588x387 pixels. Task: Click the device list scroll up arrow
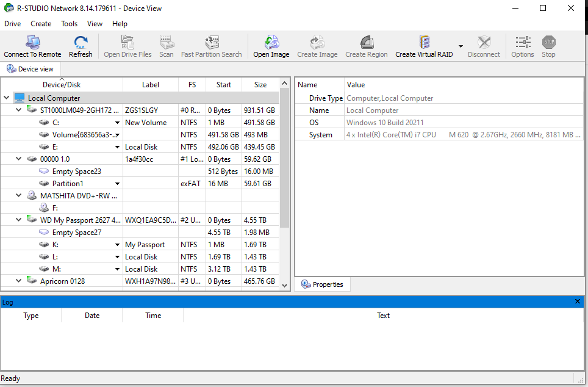click(x=285, y=83)
